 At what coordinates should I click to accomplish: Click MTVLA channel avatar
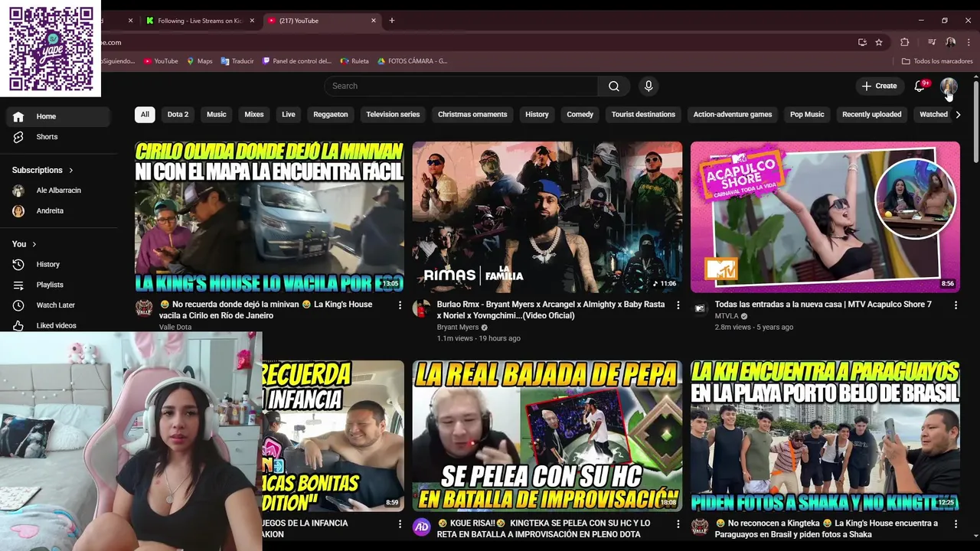[700, 308]
